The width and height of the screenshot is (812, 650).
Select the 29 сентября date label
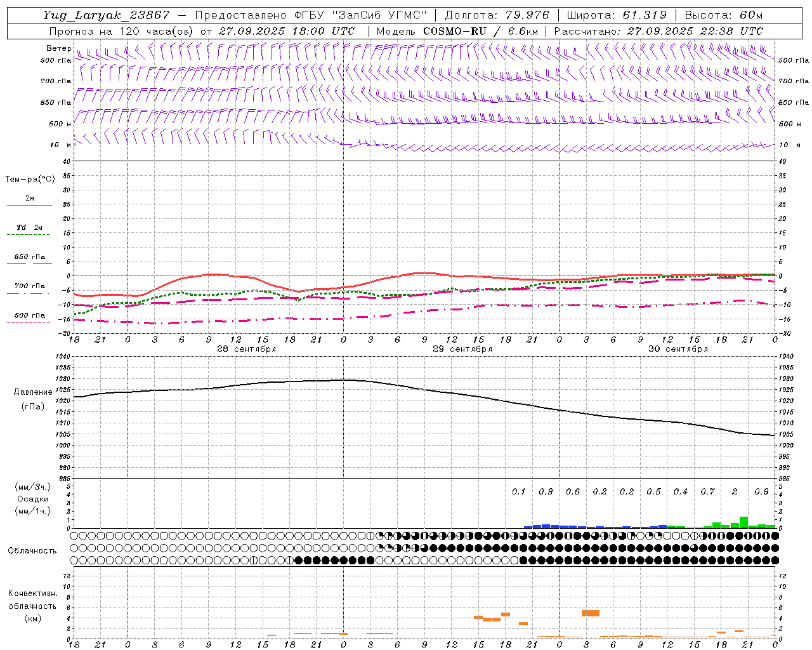(x=462, y=348)
